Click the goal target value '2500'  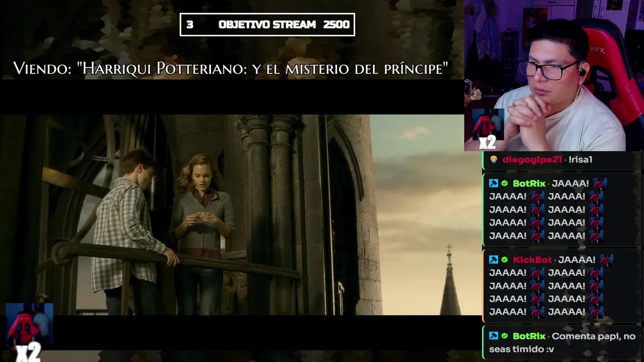coord(337,25)
